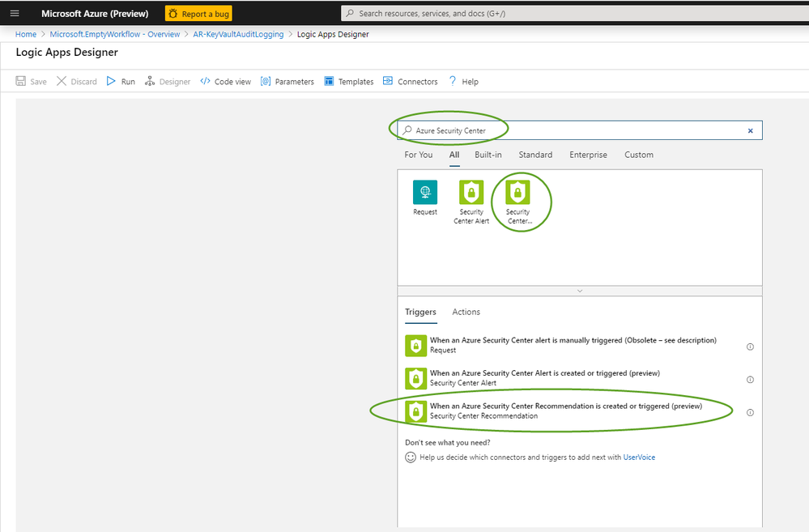The width and height of the screenshot is (809, 532).
Task: Click the shield icon of the Recommendation trigger
Action: (416, 412)
